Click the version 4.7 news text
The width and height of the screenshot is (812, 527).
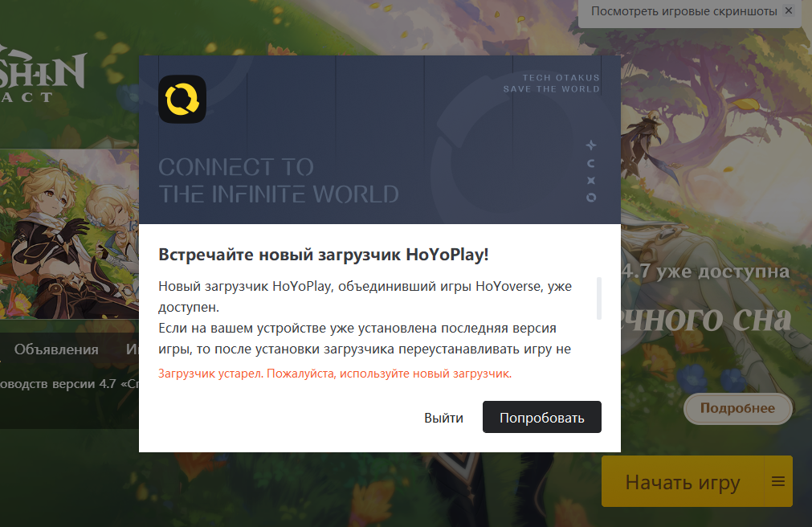(69, 384)
